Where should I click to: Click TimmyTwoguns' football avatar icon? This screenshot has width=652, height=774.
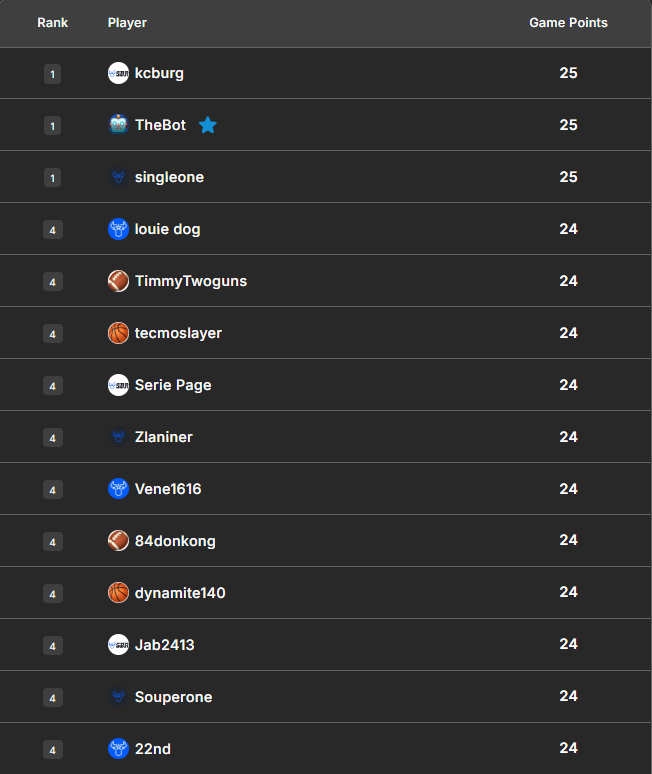[x=118, y=281]
